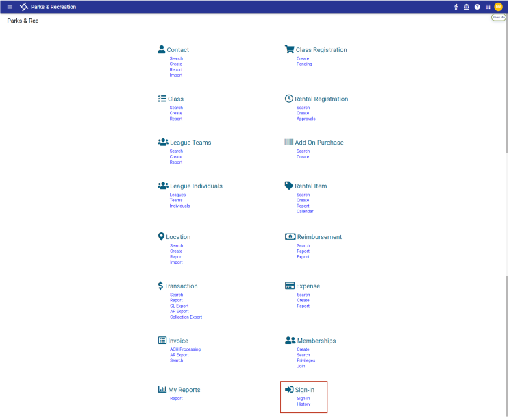Click the Class Registration cart icon
This screenshot has height=420, width=509.
289,49
